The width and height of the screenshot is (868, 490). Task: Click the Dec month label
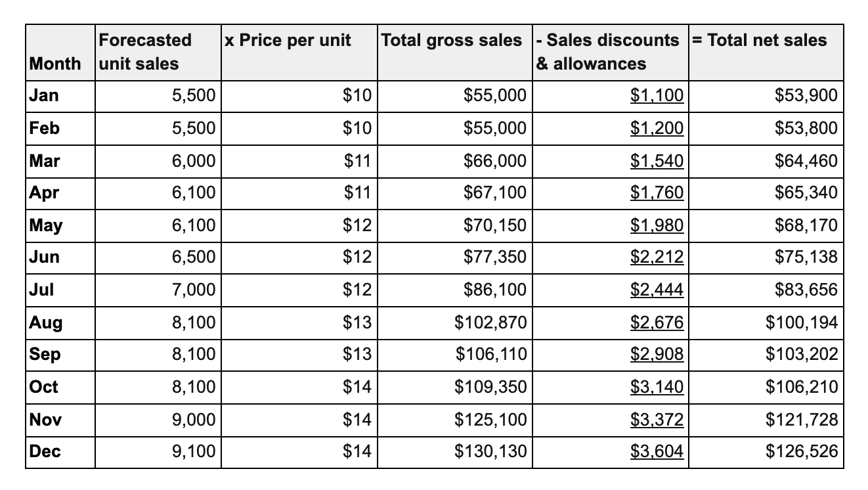(46, 451)
